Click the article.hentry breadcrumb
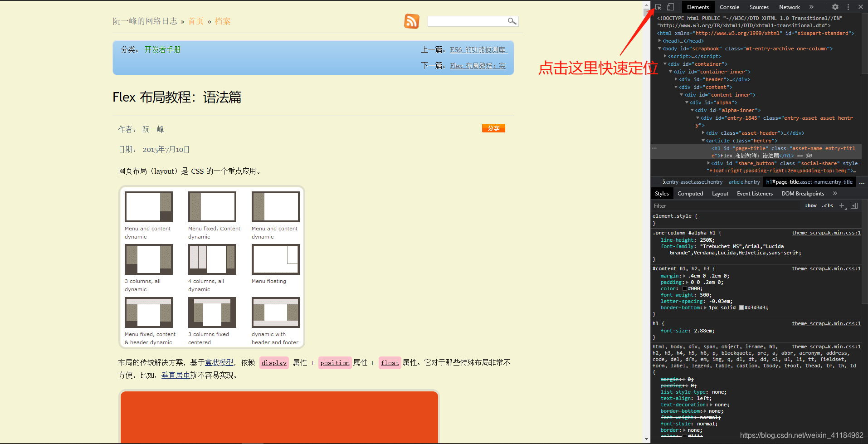The height and width of the screenshot is (444, 868). pos(744,182)
